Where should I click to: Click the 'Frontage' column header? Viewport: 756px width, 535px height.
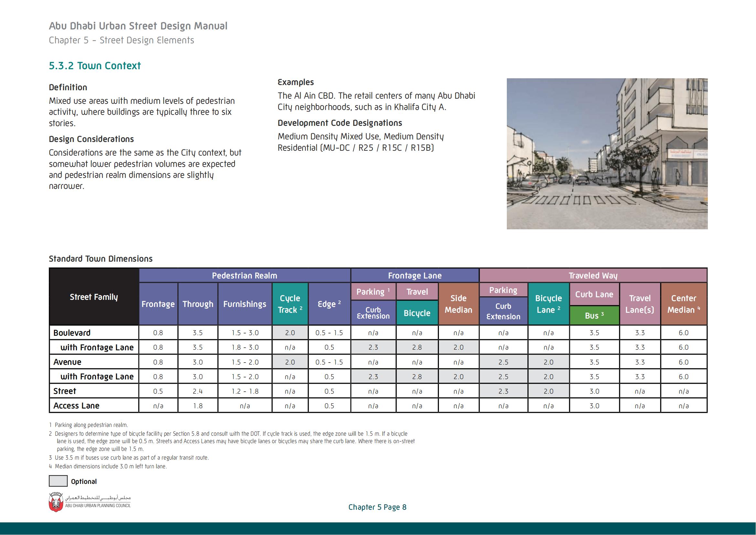[158, 304]
